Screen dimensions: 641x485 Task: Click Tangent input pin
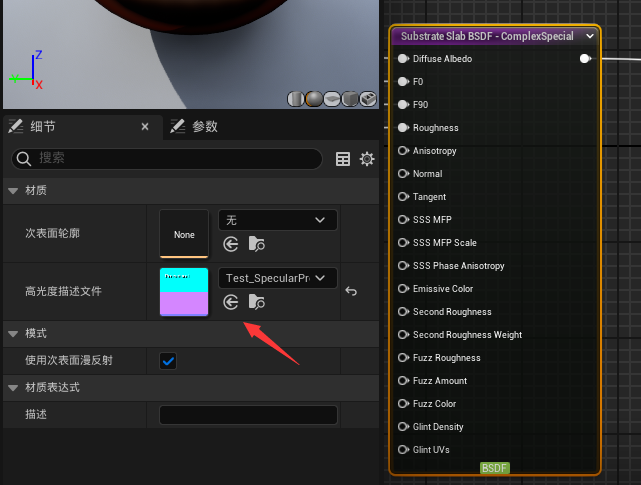pyautogui.click(x=403, y=197)
